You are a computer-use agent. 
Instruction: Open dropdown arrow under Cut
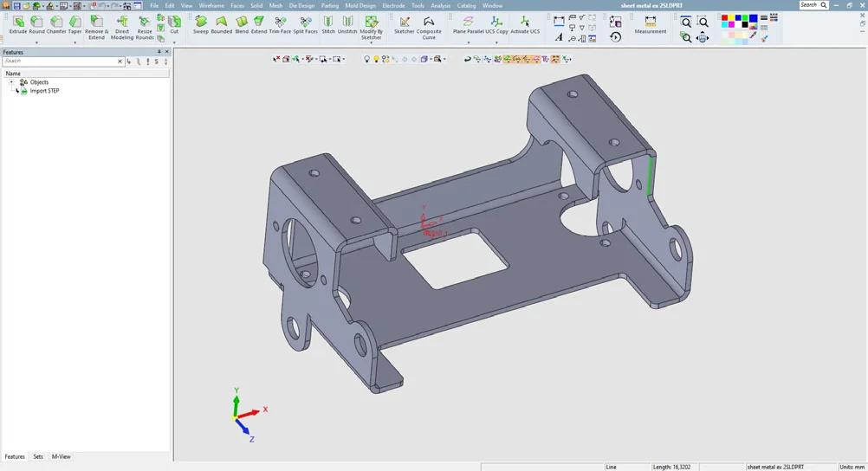[174, 42]
